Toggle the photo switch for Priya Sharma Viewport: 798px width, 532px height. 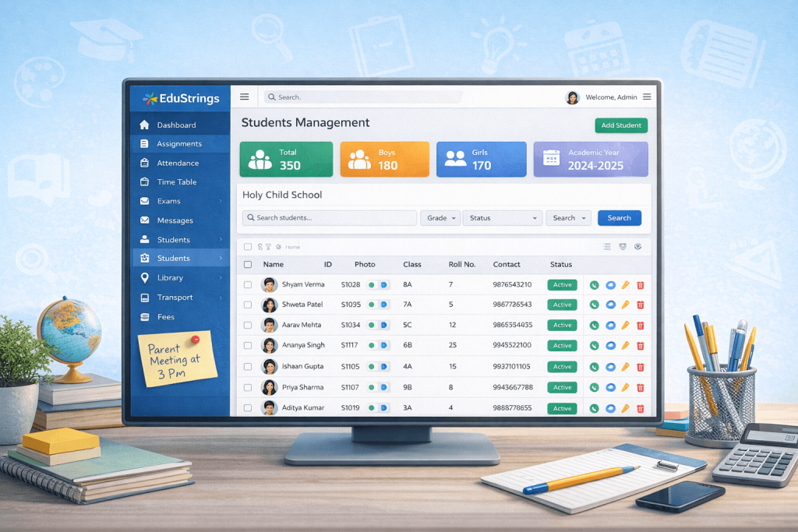[x=380, y=387]
